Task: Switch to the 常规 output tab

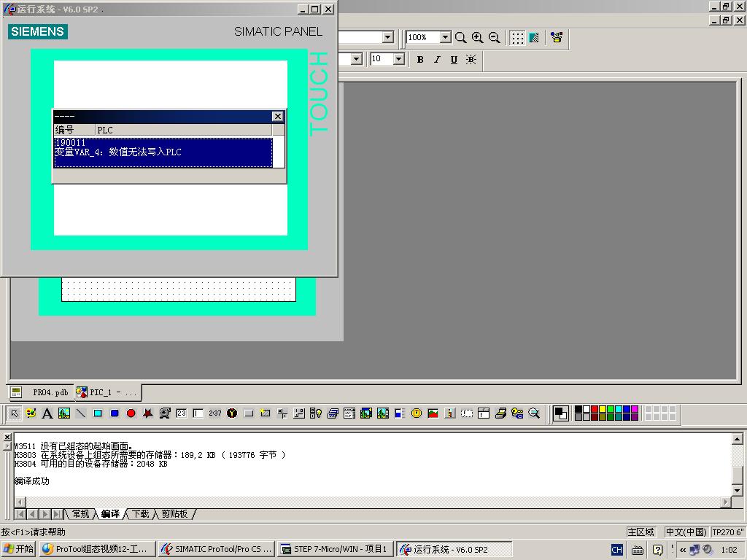Action: pos(80,514)
